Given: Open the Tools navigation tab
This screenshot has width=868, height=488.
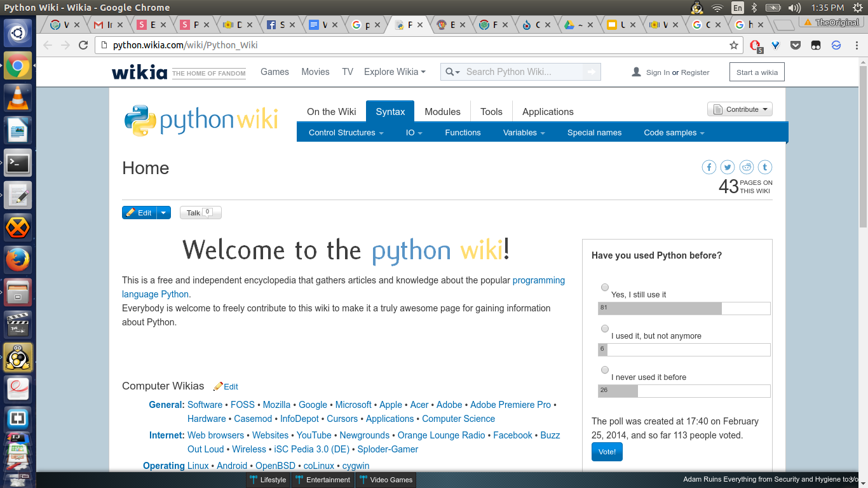Looking at the screenshot, I should [491, 112].
